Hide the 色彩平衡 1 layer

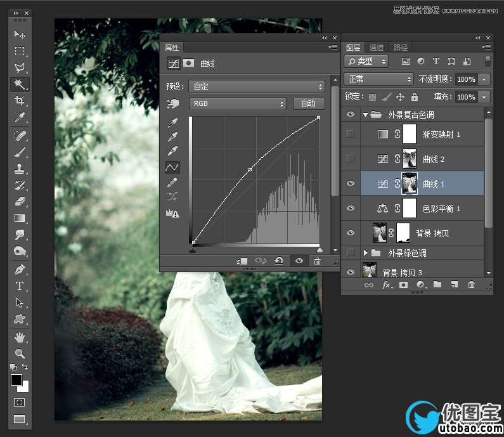[x=350, y=207]
